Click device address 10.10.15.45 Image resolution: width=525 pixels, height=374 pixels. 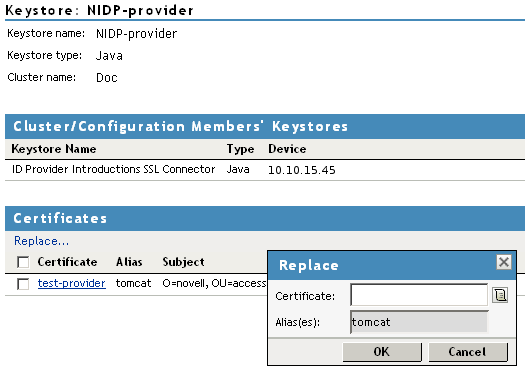302,170
